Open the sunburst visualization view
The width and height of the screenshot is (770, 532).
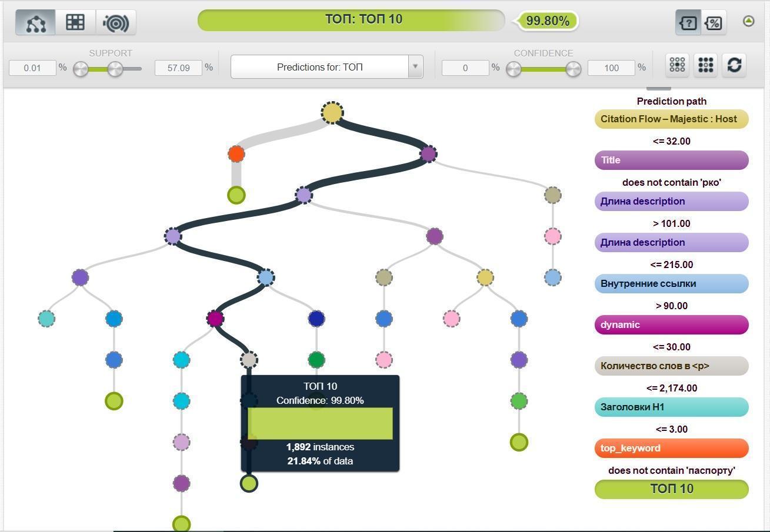116,22
